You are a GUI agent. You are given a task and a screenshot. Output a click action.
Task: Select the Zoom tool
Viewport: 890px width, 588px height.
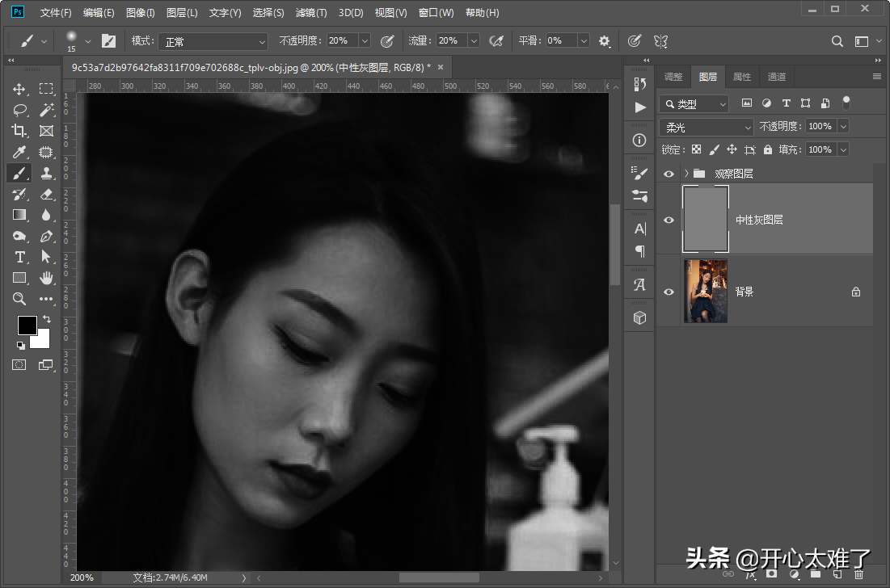point(19,299)
